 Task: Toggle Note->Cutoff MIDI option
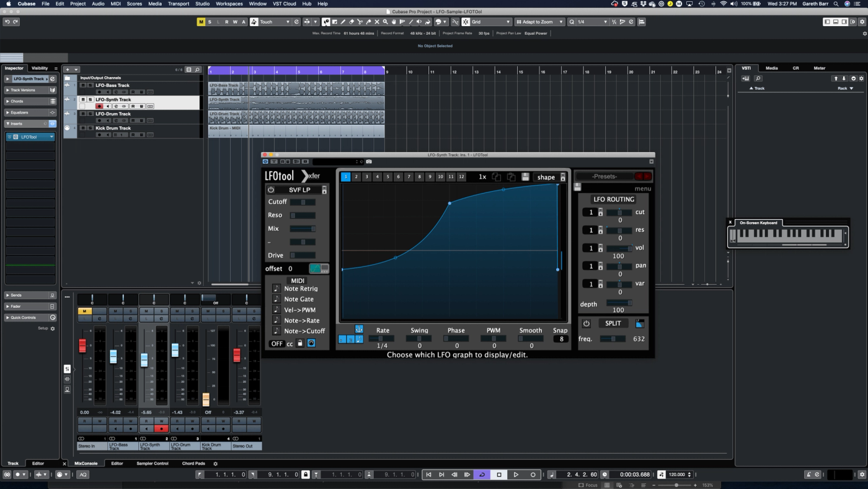277,331
